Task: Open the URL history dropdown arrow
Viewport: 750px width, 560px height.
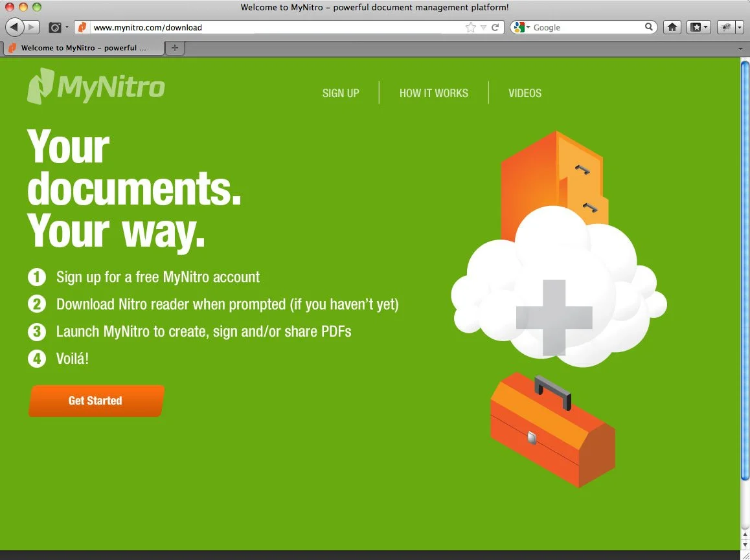Action: click(484, 28)
